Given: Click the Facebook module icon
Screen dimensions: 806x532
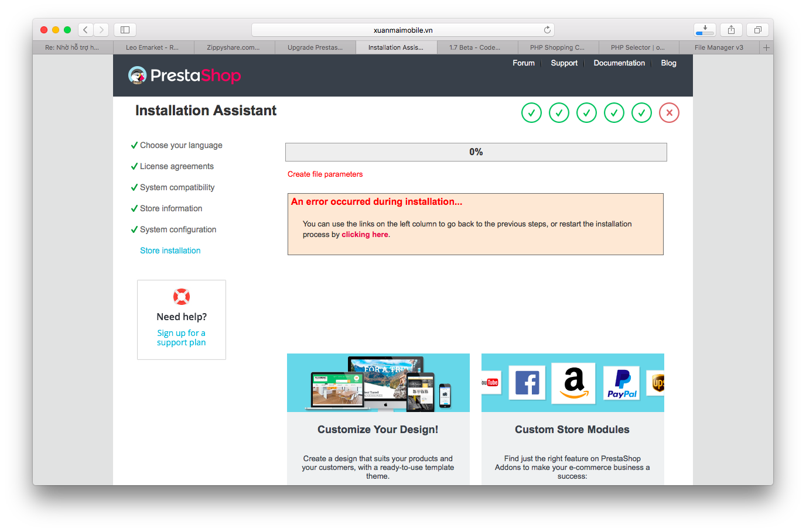Looking at the screenshot, I should point(527,383).
